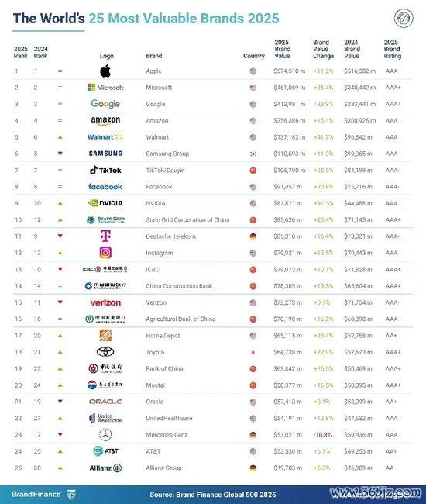Click the Apple logo icon

click(105, 71)
